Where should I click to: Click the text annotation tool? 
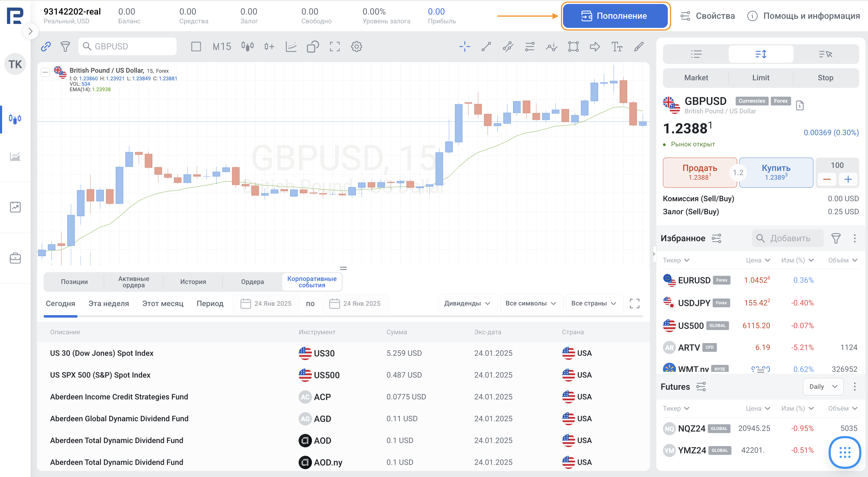click(616, 47)
